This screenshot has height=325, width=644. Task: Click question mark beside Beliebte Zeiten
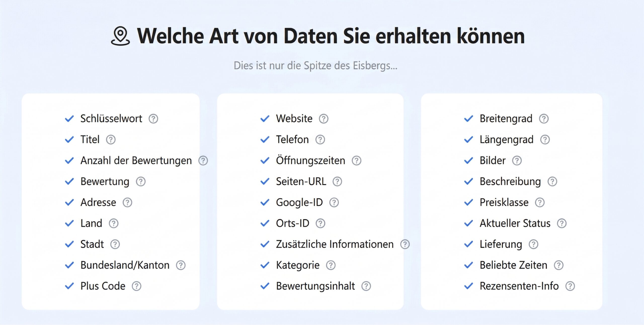(559, 265)
